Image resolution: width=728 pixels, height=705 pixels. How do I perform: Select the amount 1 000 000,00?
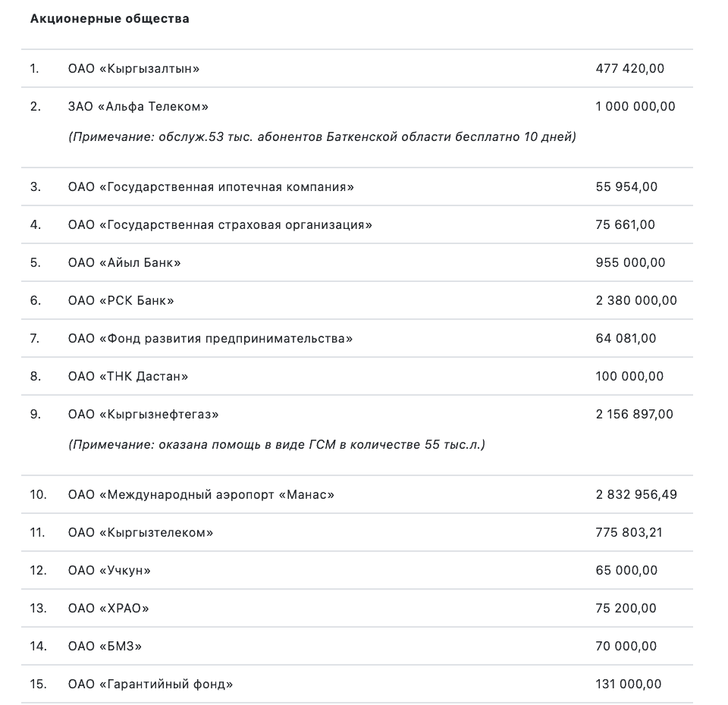pos(635,107)
